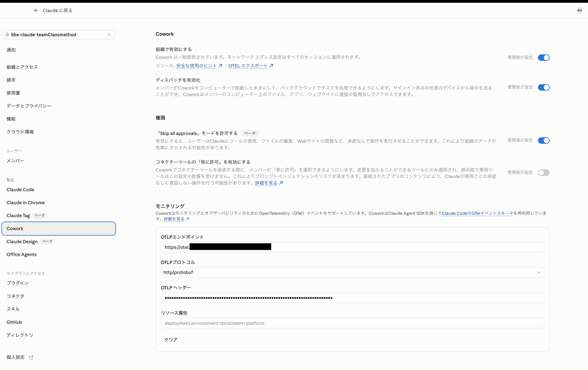Click the リソース属性 input field
Image resolution: width=588 pixels, height=370 pixels.
(x=352, y=323)
